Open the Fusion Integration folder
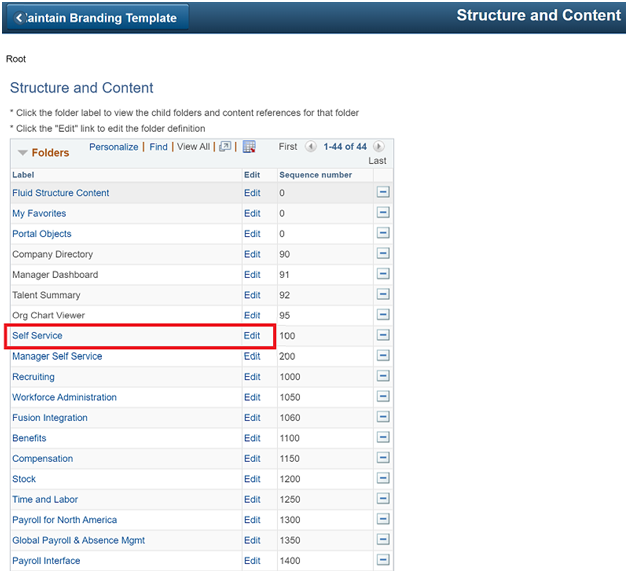The height and width of the screenshot is (573, 628). [x=50, y=418]
